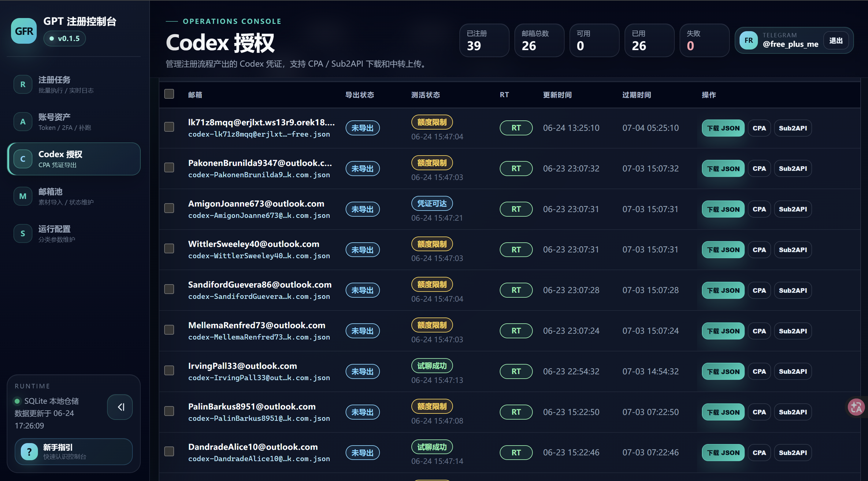The height and width of the screenshot is (481, 868).
Task: Click the FR Telegram avatar
Action: [748, 40]
